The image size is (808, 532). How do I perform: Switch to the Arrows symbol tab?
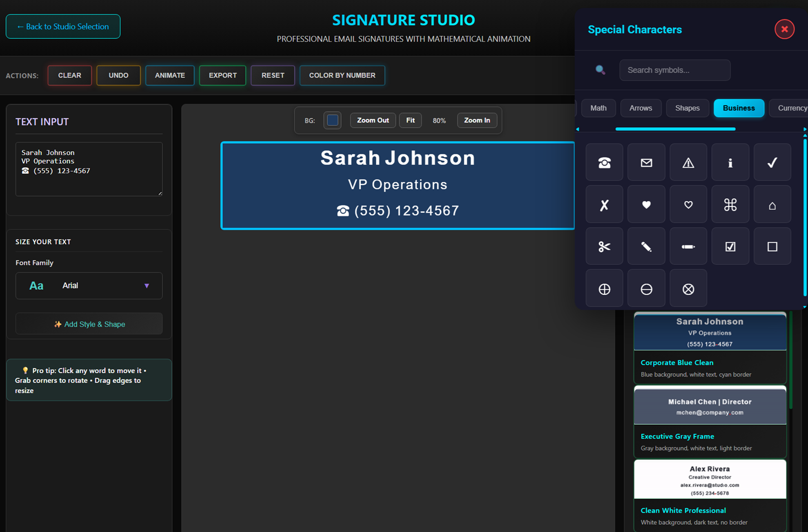pos(640,108)
